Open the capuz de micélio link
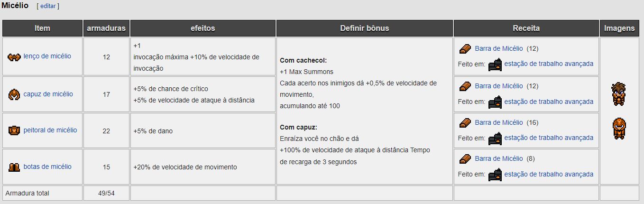 (x=48, y=94)
